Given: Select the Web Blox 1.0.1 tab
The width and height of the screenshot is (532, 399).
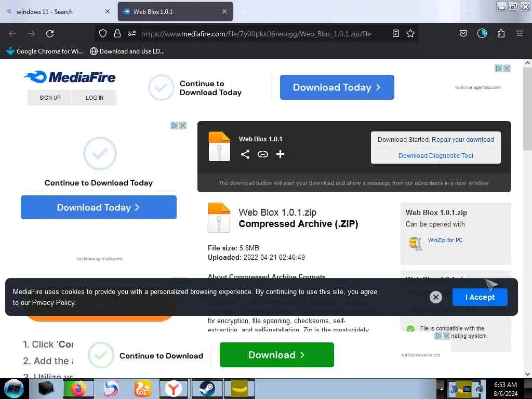Looking at the screenshot, I should 175,12.
